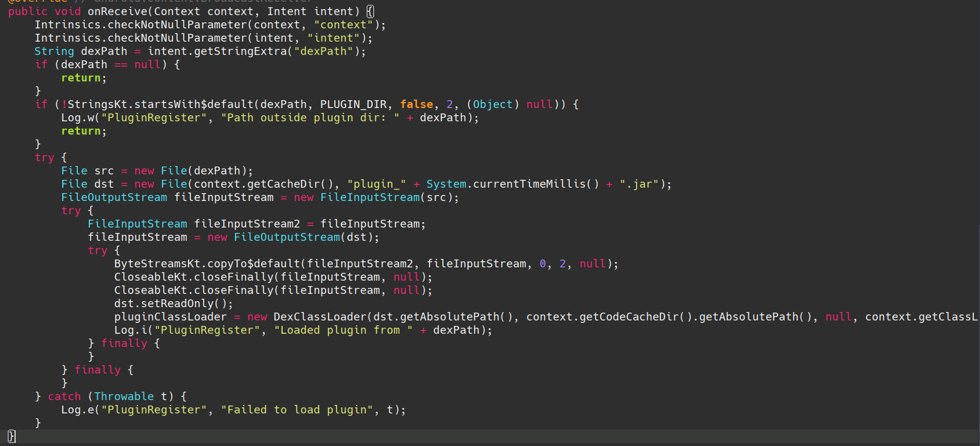This screenshot has height=446, width=980.
Task: Click the DexClassLoader constructor
Action: tap(320, 317)
